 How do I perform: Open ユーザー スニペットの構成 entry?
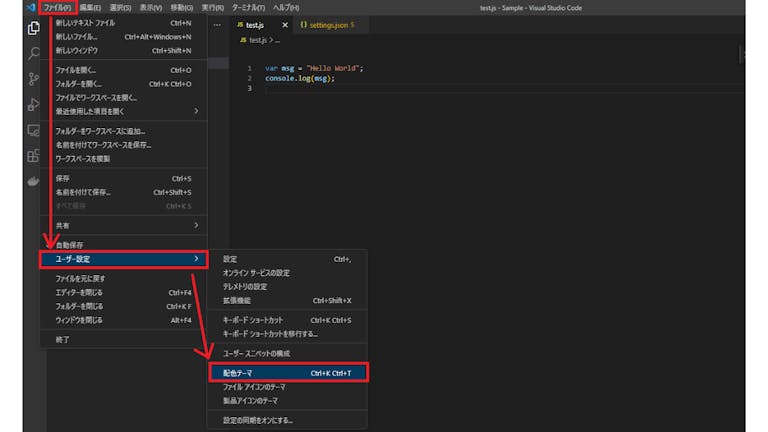pos(288,353)
